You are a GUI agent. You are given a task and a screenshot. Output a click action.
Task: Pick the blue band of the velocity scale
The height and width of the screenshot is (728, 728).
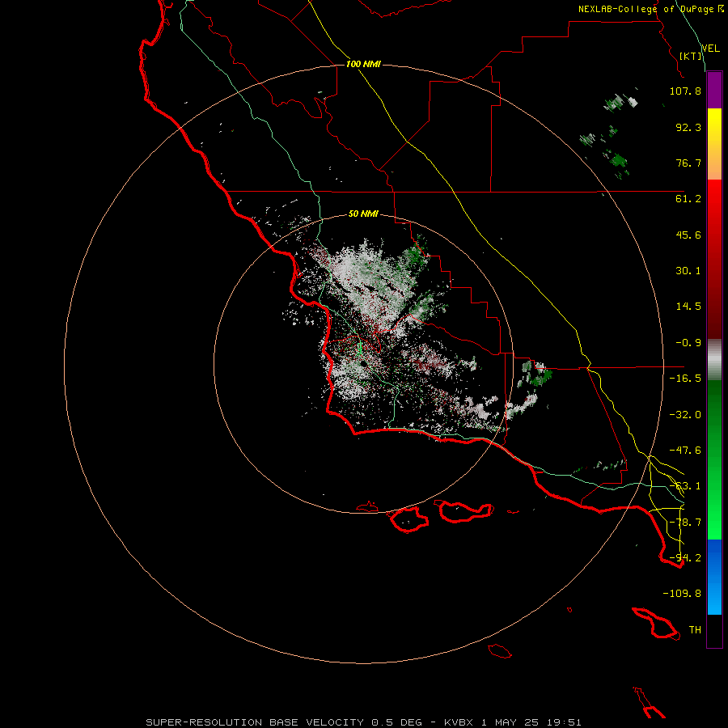714,577
